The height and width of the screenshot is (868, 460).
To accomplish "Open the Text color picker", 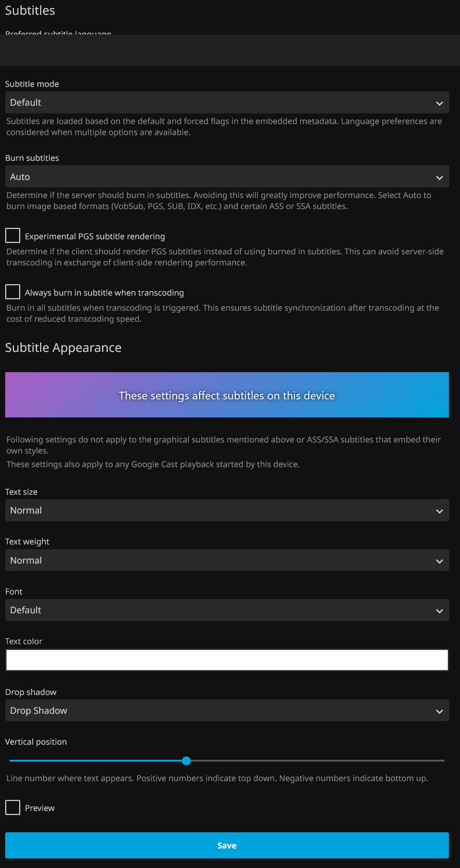I will click(227, 660).
